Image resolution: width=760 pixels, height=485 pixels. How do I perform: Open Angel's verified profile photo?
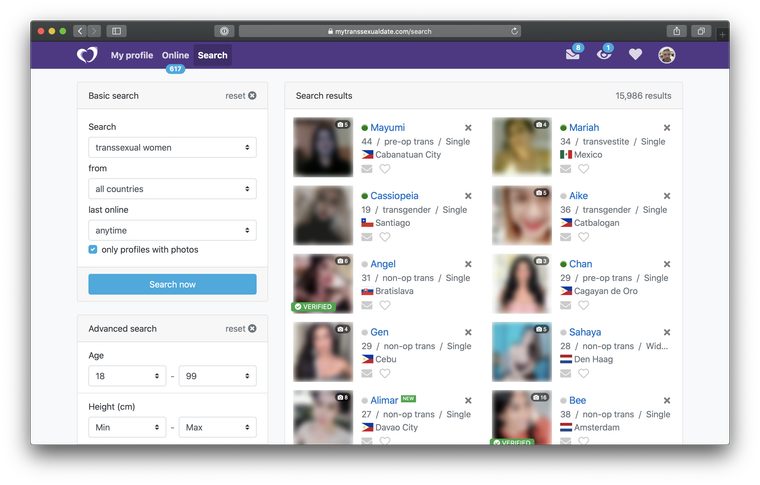point(323,284)
